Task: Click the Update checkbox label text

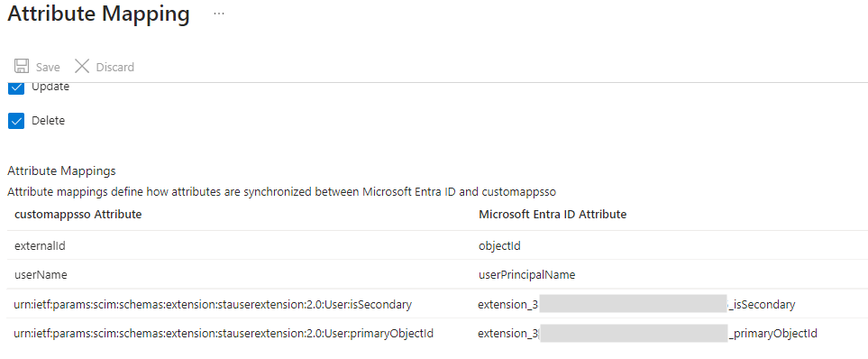Action: point(50,87)
